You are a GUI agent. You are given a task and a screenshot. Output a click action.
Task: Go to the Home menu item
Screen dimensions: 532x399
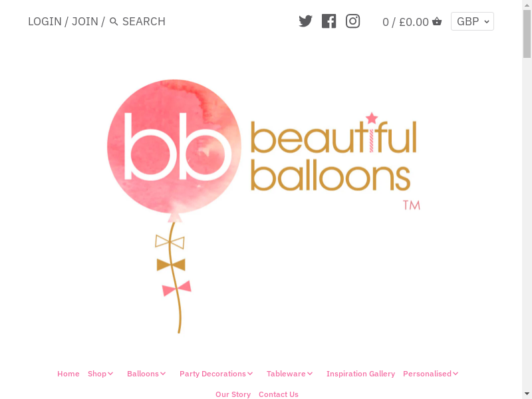click(x=68, y=374)
